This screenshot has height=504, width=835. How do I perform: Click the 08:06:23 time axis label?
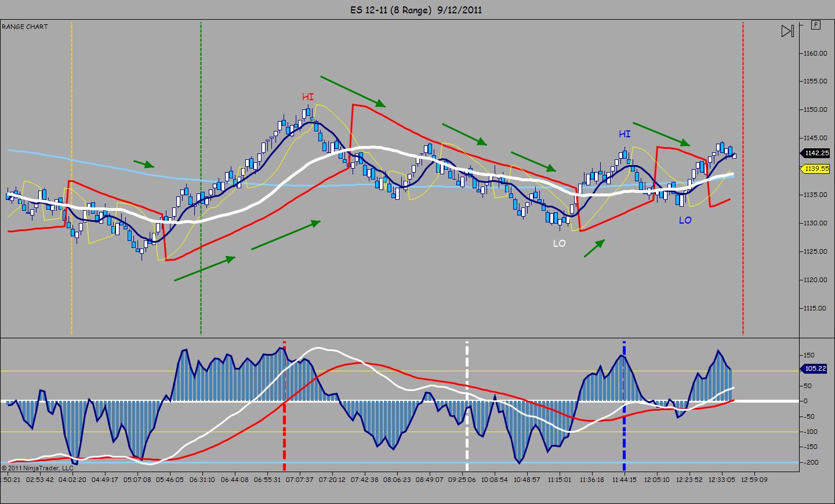coord(397,480)
